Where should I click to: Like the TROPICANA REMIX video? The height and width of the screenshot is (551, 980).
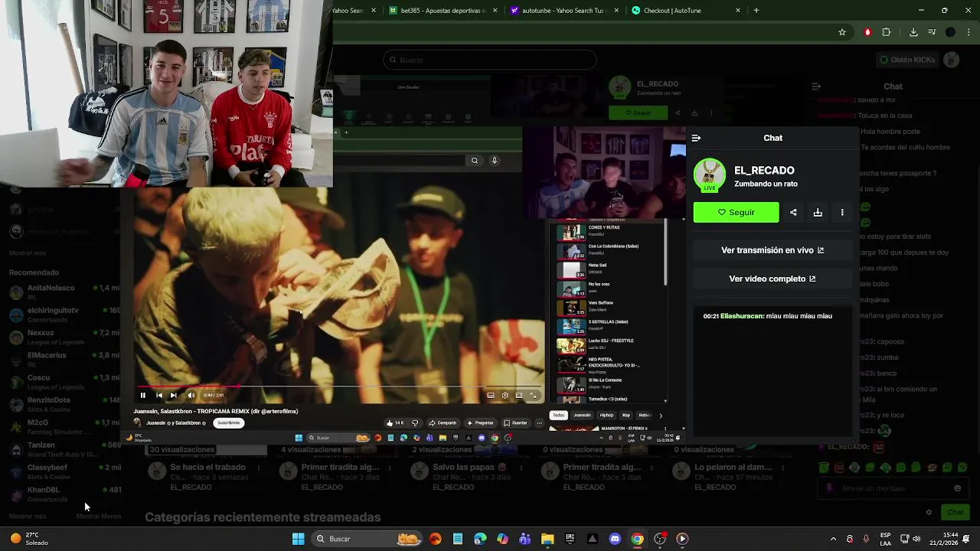(395, 422)
